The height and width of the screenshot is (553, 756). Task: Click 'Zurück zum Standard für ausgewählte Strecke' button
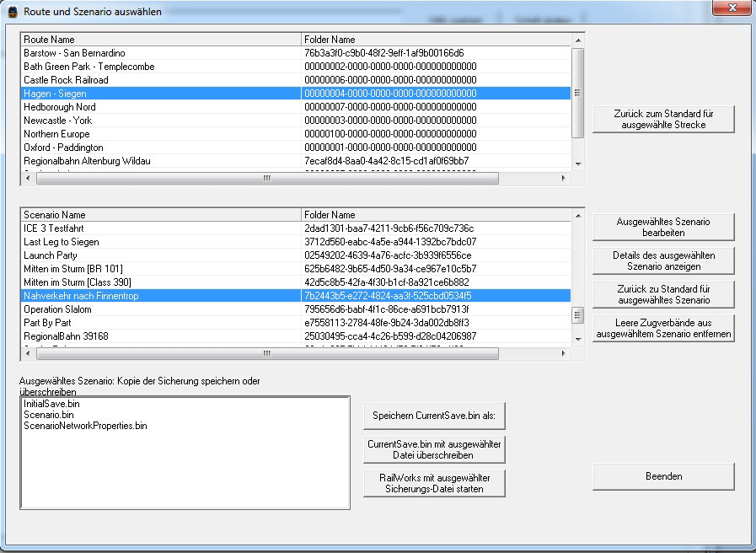[x=663, y=119]
